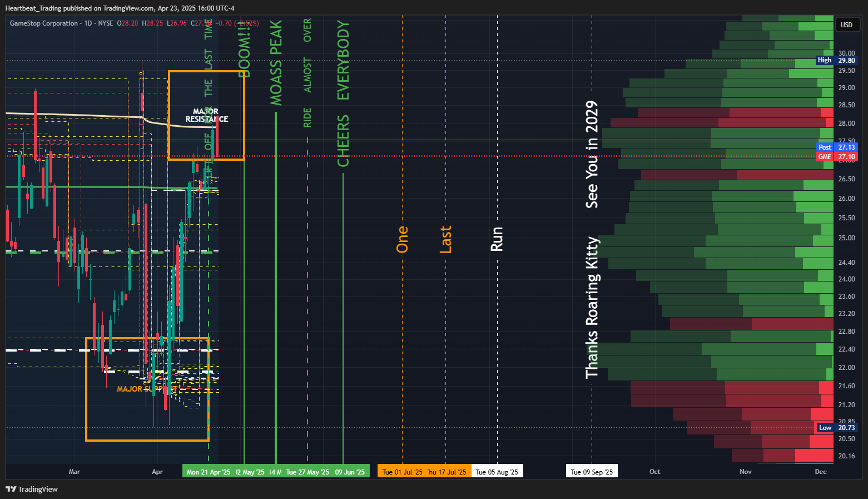Click the Dec label on time axis
The width and height of the screenshot is (868, 499).
[x=821, y=472]
